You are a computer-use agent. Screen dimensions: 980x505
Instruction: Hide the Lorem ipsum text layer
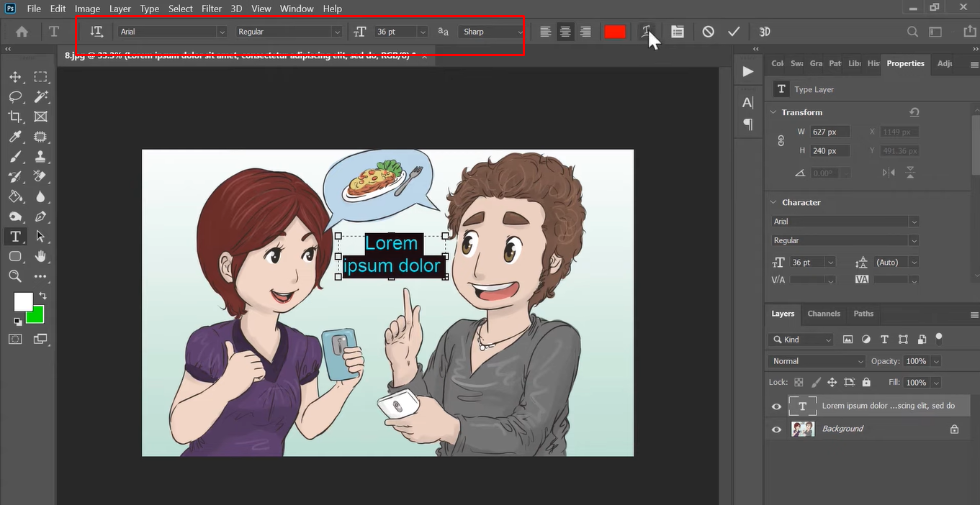[x=776, y=406]
